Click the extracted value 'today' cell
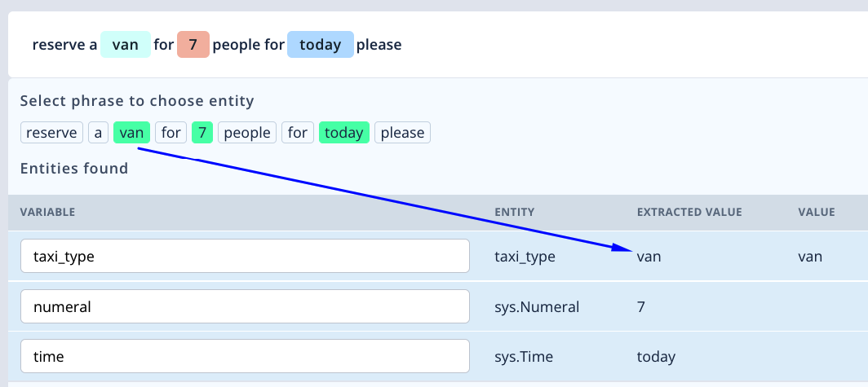 [656, 357]
